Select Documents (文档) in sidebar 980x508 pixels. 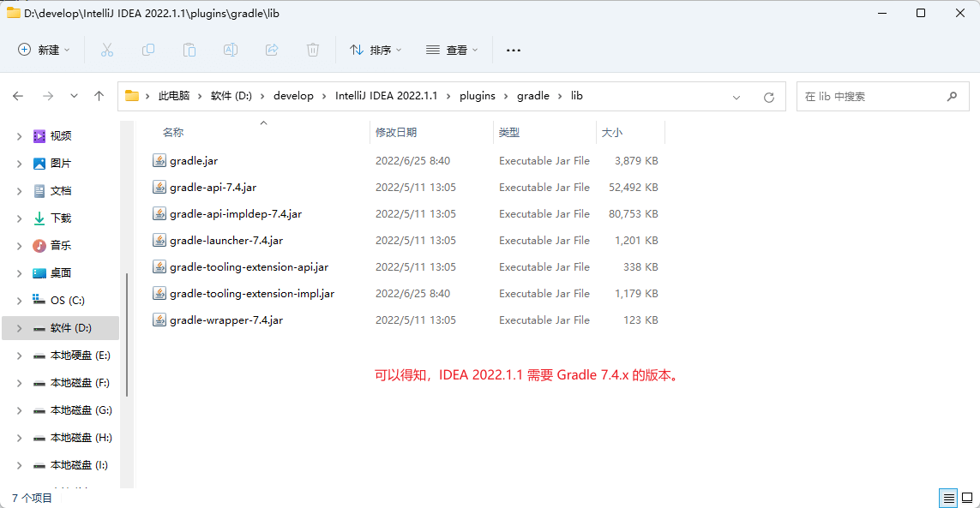coord(61,190)
